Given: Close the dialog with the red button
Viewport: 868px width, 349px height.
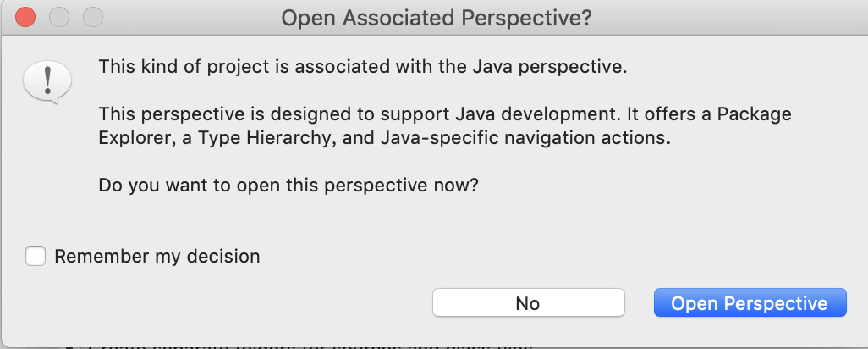Looking at the screenshot, I should click(x=26, y=17).
